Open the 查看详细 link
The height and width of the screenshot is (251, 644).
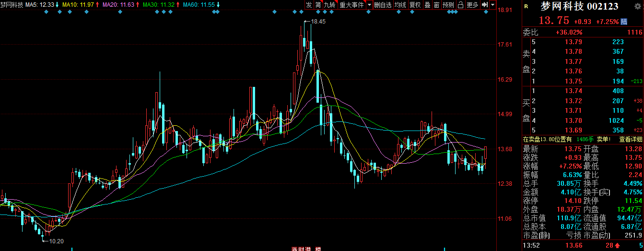point(631,140)
